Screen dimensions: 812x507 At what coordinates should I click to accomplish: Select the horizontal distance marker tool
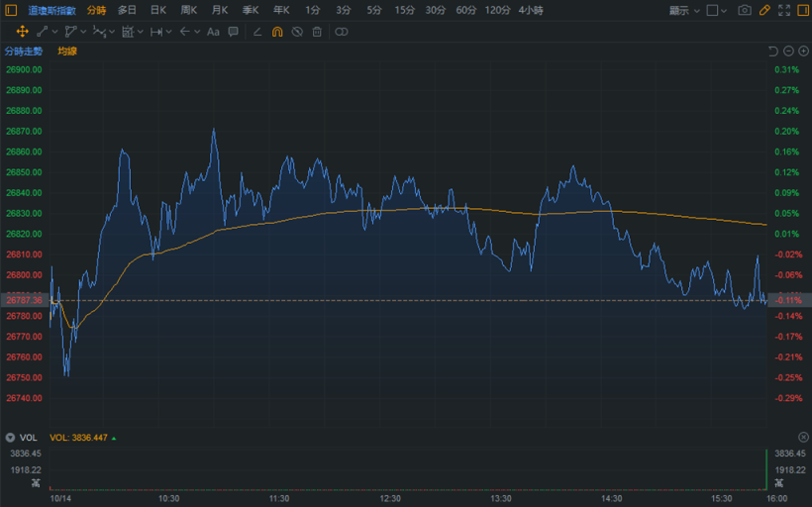(x=156, y=32)
